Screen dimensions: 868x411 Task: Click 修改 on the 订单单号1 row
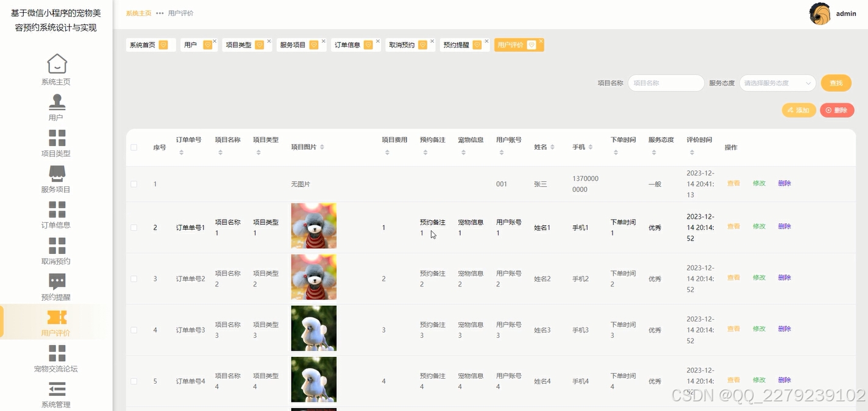point(758,226)
